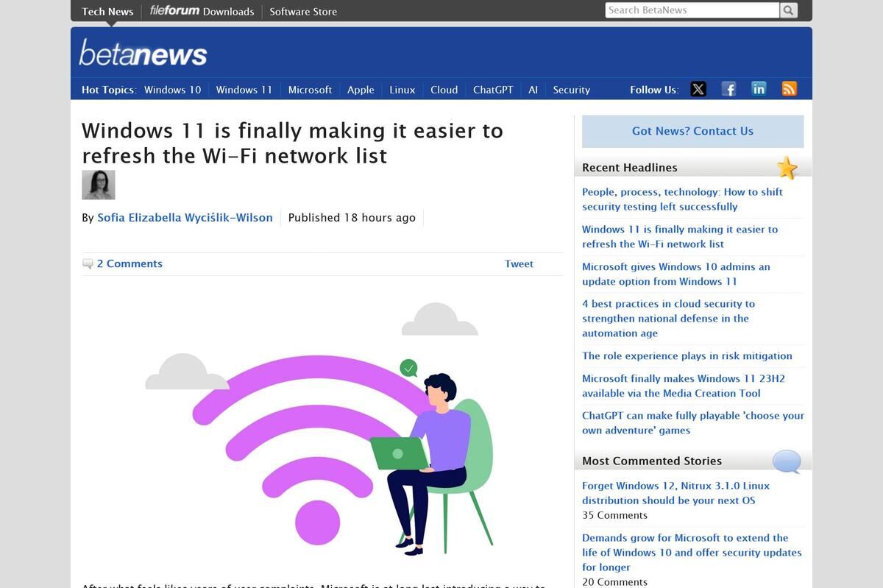Click the author's profile photo
Viewport: 883px width, 588px height.
98,185
